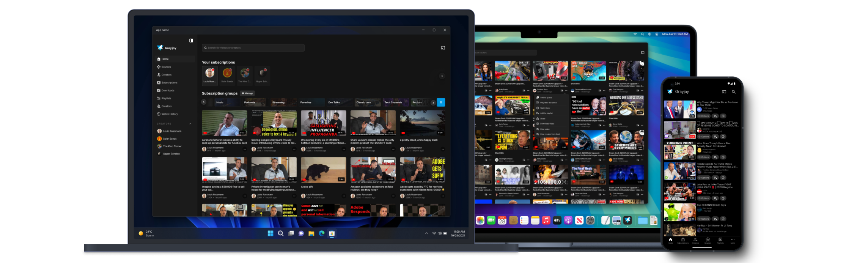Toggle the blue grid view button
Image resolution: width=868 pixels, height=263 pixels.
[x=441, y=102]
